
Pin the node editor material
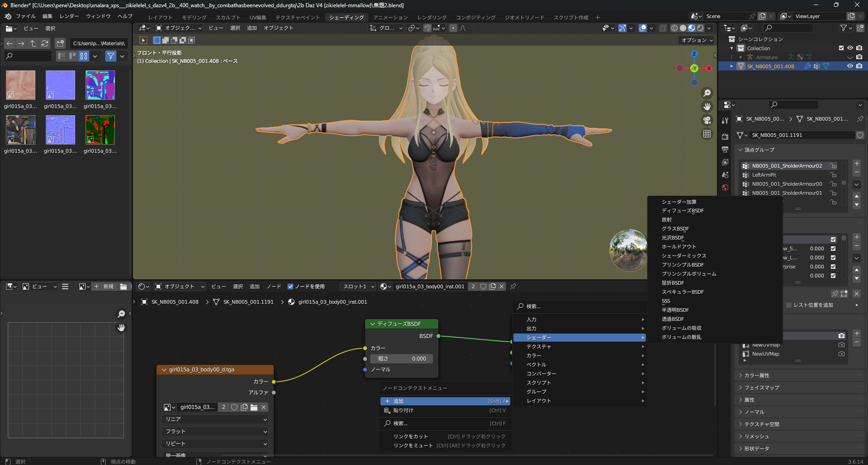(513, 287)
